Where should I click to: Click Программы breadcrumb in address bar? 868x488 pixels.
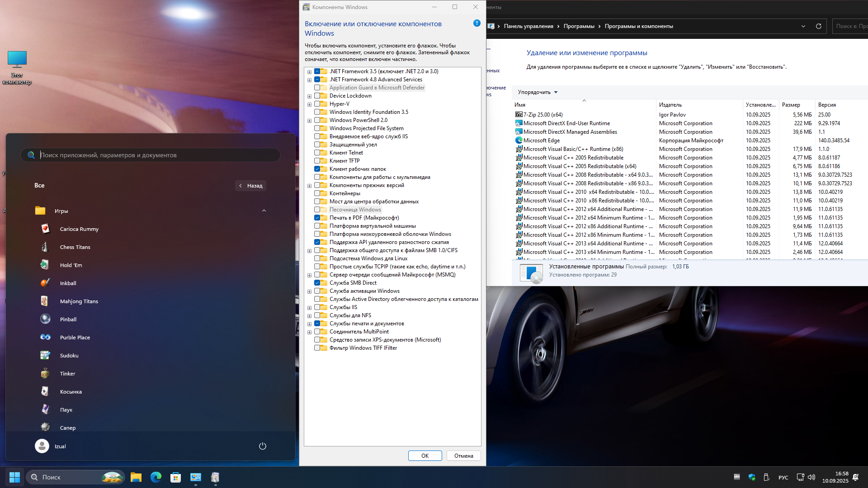[x=579, y=26]
